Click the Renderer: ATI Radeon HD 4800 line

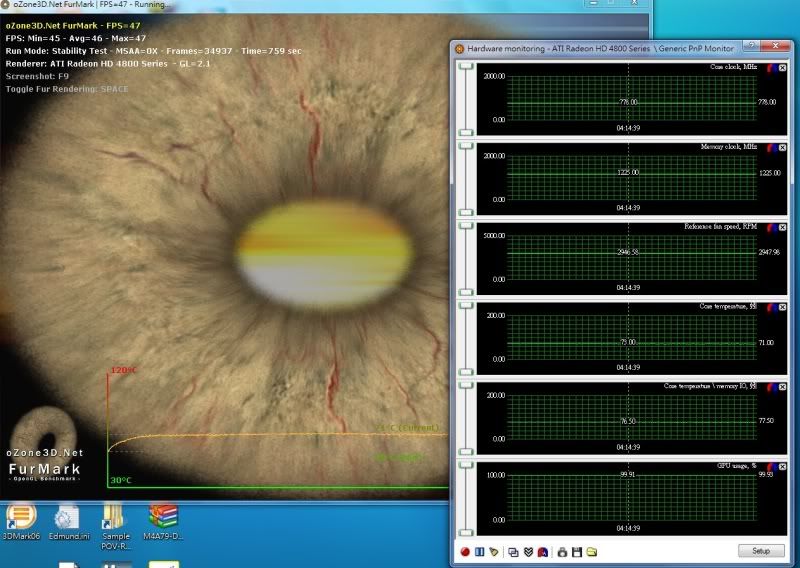108,64
